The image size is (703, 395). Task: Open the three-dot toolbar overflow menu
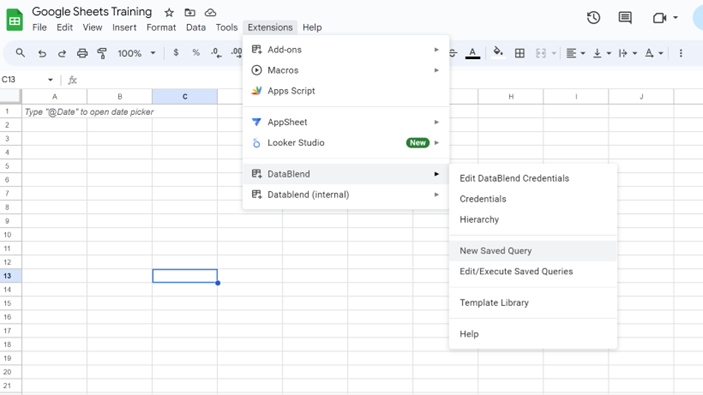(681, 53)
